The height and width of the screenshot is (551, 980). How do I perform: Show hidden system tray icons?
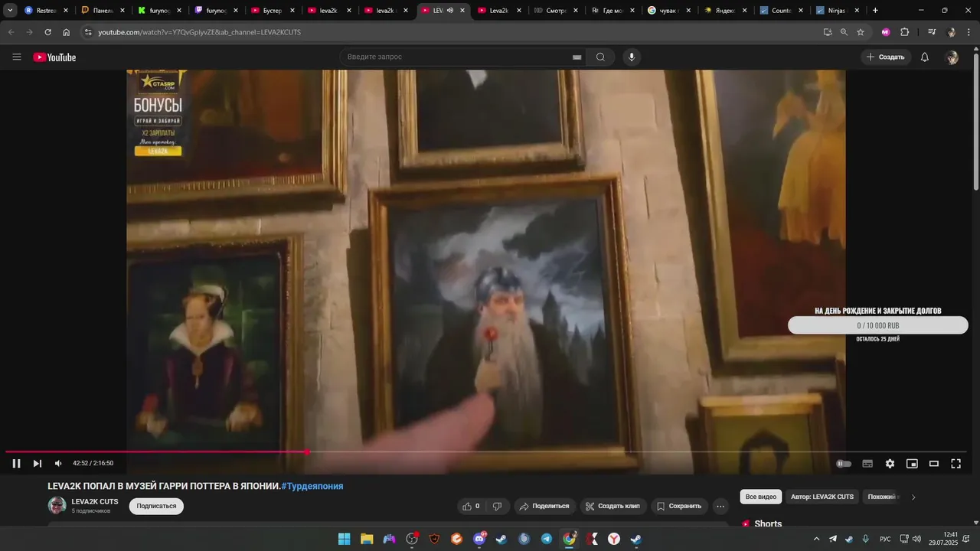point(816,539)
